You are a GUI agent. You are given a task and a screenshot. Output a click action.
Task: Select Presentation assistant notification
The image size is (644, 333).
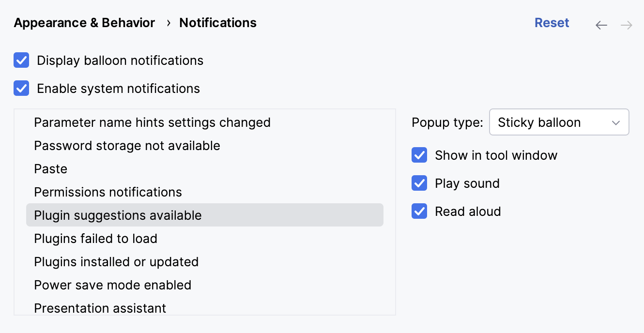100,308
